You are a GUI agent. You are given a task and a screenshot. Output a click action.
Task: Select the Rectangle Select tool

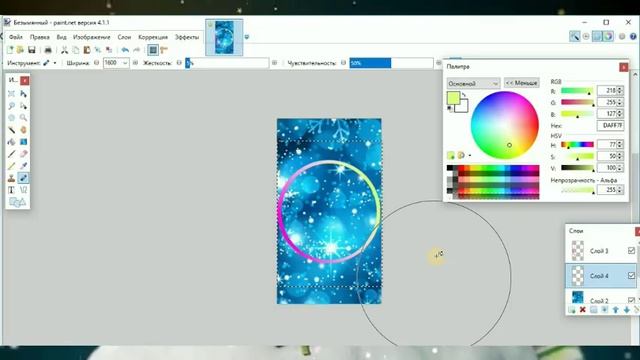tap(11, 94)
